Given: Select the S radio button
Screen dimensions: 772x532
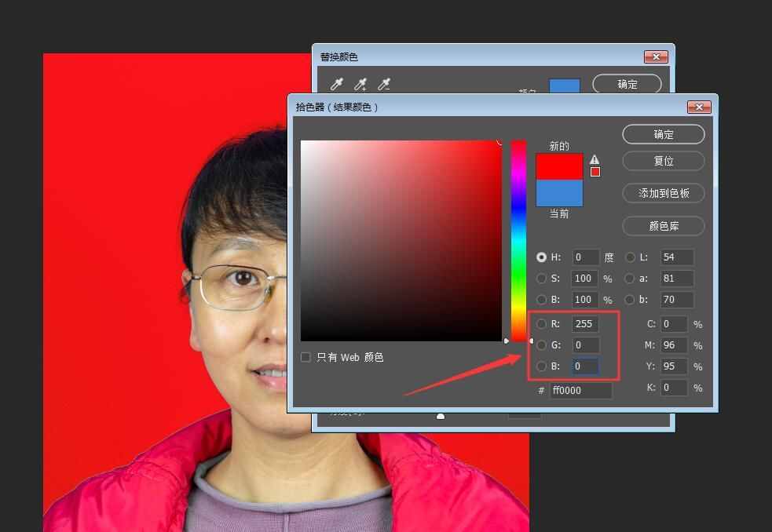Looking at the screenshot, I should click(x=542, y=279).
